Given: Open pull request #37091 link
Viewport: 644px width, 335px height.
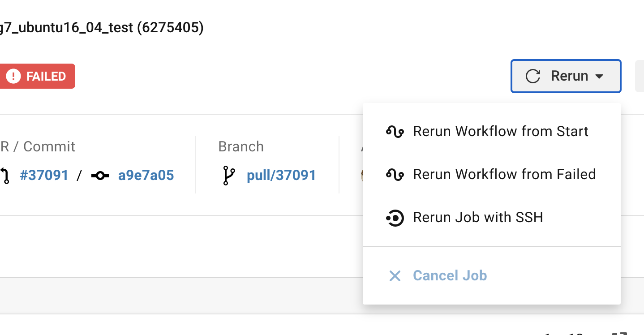Looking at the screenshot, I should [x=44, y=176].
